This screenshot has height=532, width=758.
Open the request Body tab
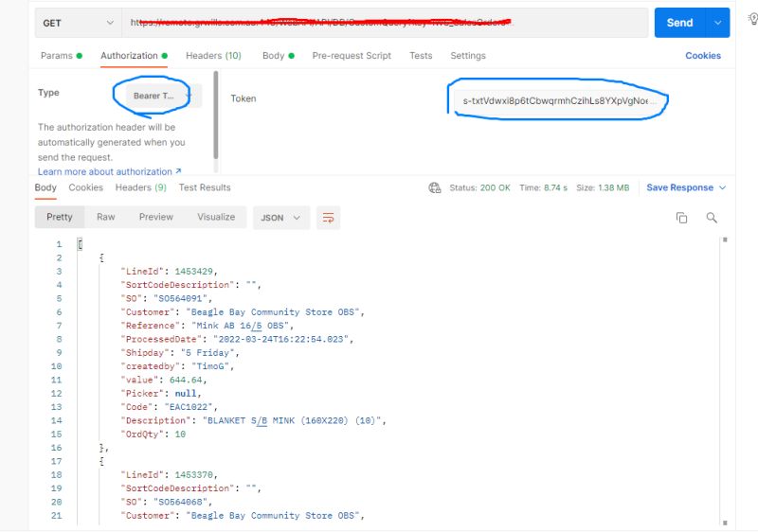pos(278,56)
